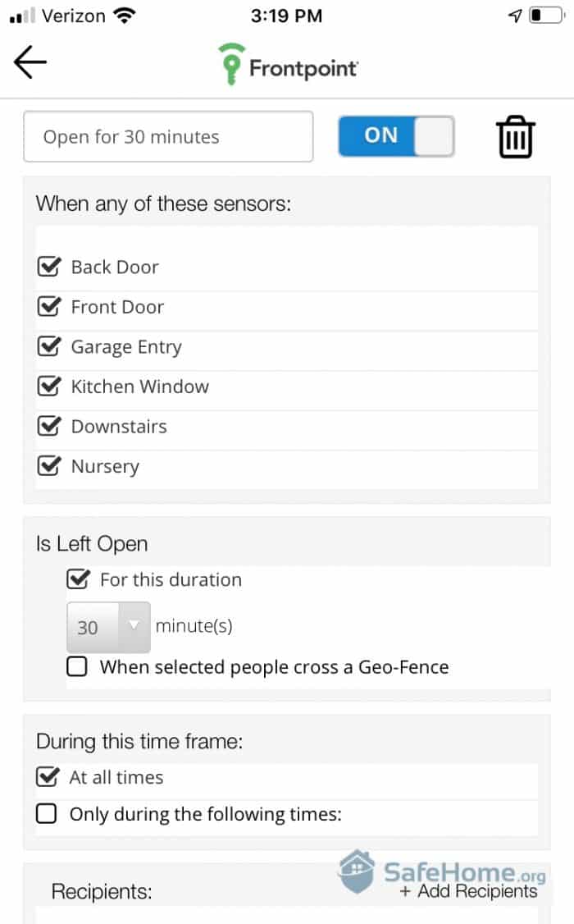Tap the battery status icon
The width and height of the screenshot is (574, 924).
coord(545,16)
